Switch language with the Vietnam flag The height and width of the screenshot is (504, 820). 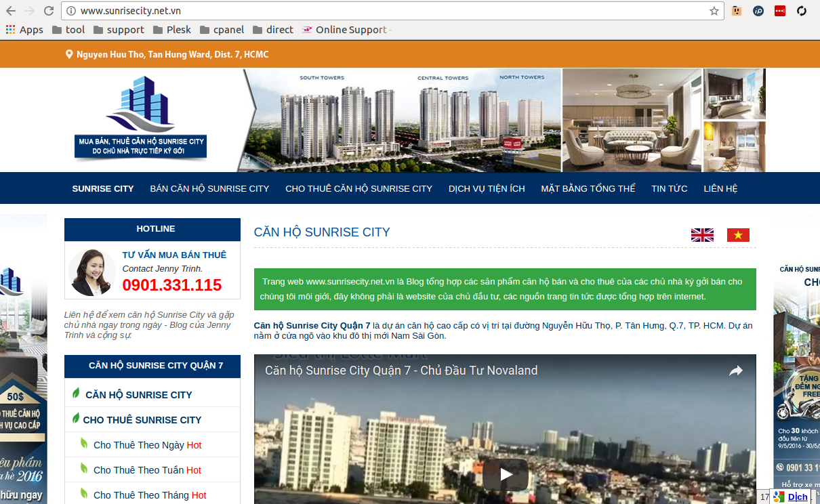click(x=738, y=235)
